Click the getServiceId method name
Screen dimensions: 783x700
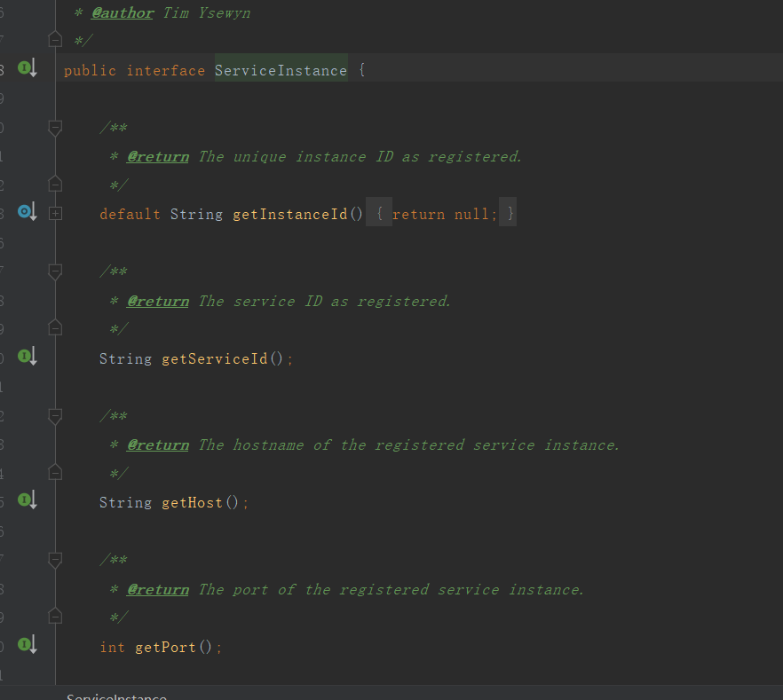pyautogui.click(x=214, y=359)
